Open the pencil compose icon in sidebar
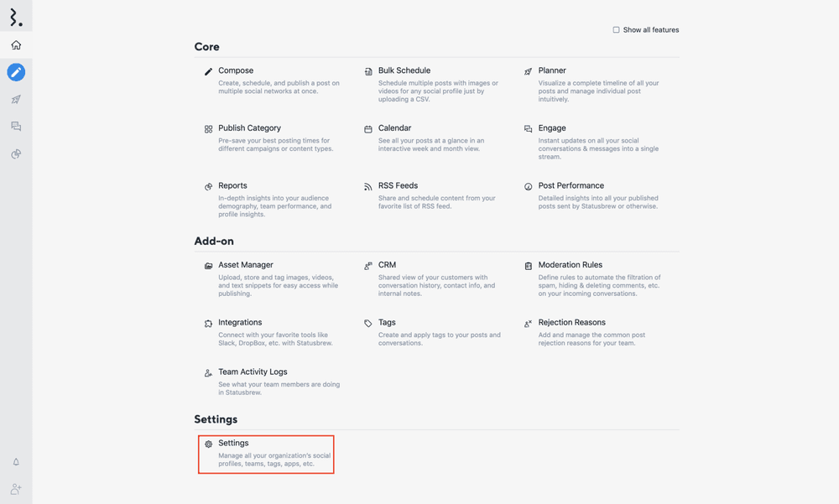The width and height of the screenshot is (839, 504). tap(16, 72)
